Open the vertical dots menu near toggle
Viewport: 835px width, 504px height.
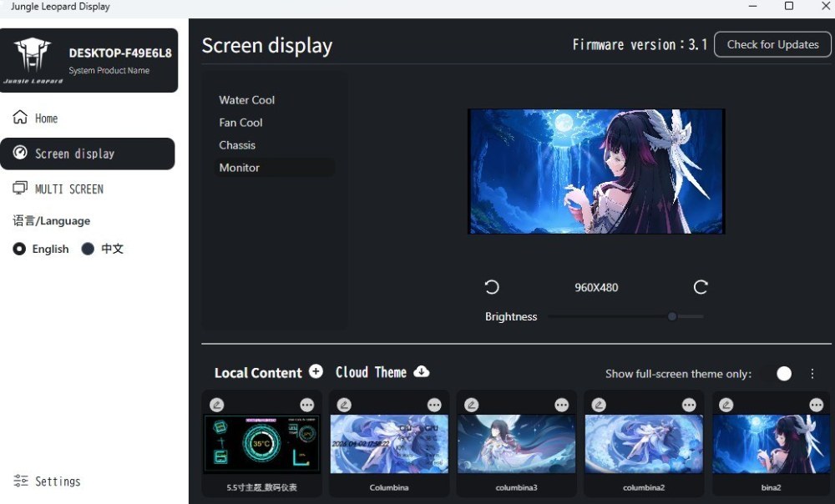812,374
